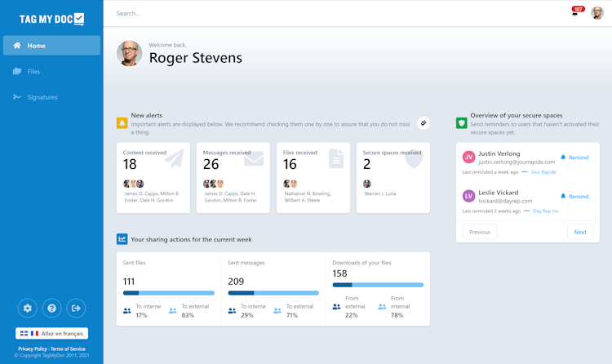Click the Next button in secure spaces
The image size is (612, 364).
tap(579, 232)
